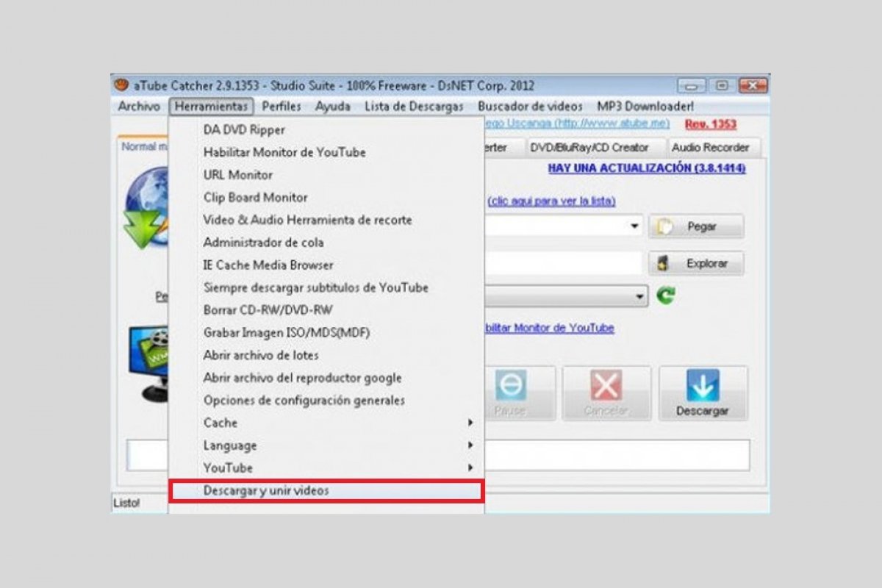Select DA DVD Ripper menu entry
Viewport: 882px width, 588px height.
pos(326,130)
